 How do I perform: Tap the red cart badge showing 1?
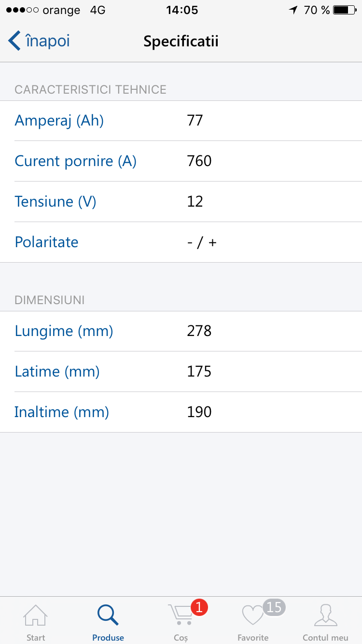pos(199,607)
